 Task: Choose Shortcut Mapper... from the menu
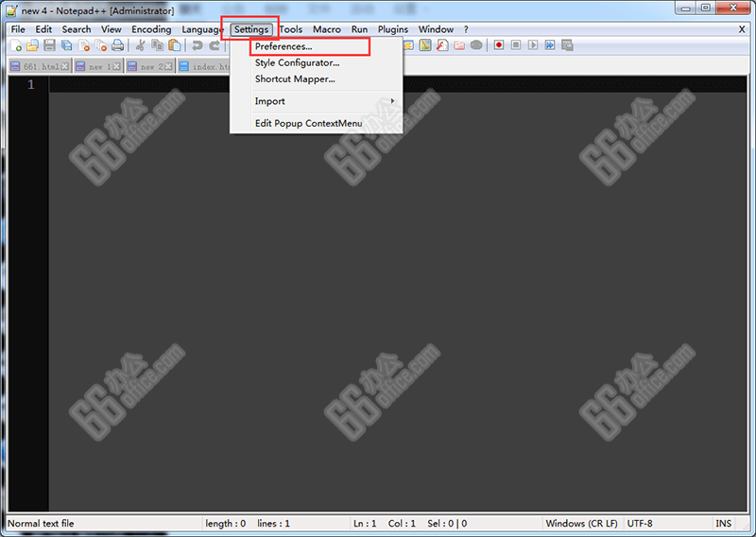317,79
